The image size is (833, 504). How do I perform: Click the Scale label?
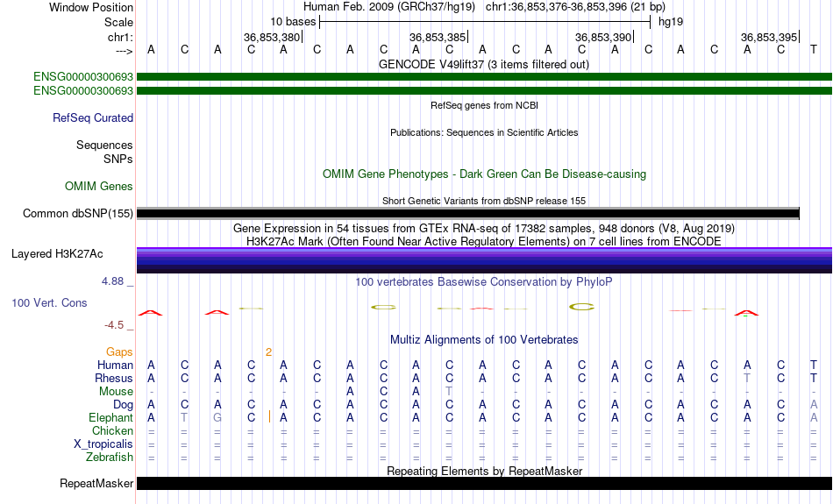(118, 22)
